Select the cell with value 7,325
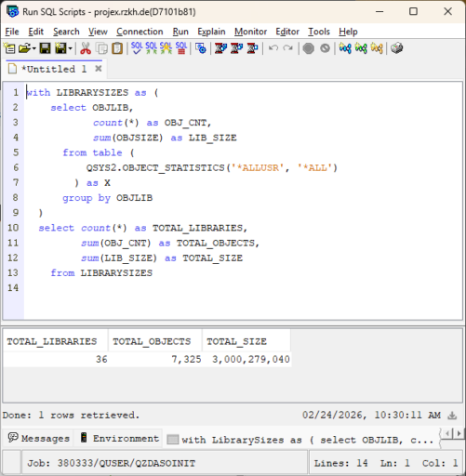This screenshot has width=466, height=476. (155, 360)
